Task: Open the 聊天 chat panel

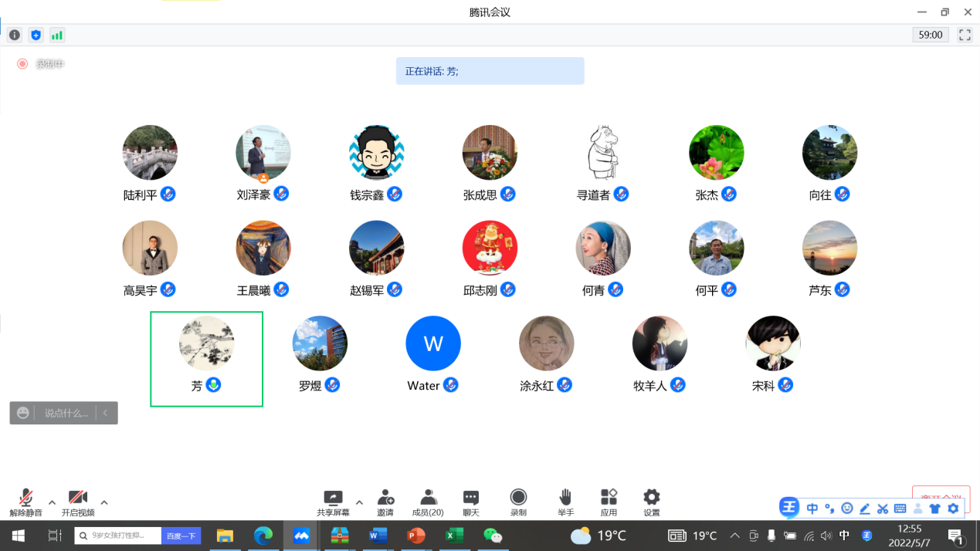Action: point(471,502)
